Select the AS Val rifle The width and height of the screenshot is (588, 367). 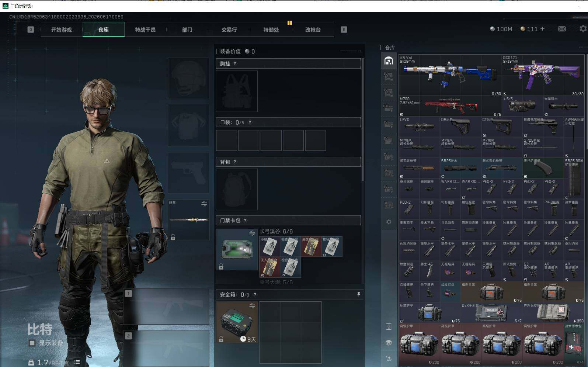450,76
